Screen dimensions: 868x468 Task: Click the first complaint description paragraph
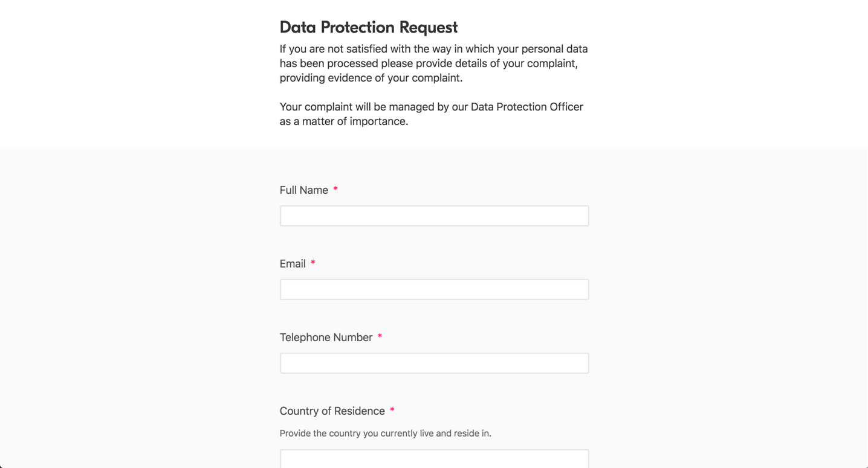coord(433,63)
